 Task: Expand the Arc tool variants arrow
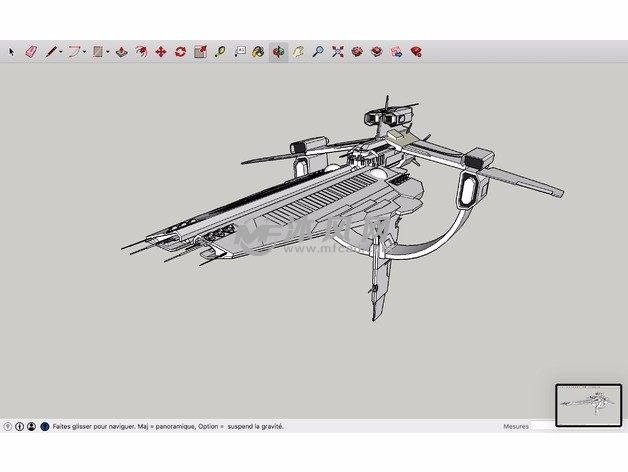point(85,51)
